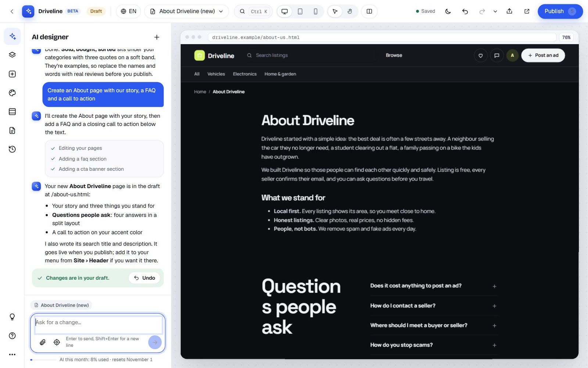Open the more options ellipsis icon
The height and width of the screenshot is (368, 588).
pos(12,354)
